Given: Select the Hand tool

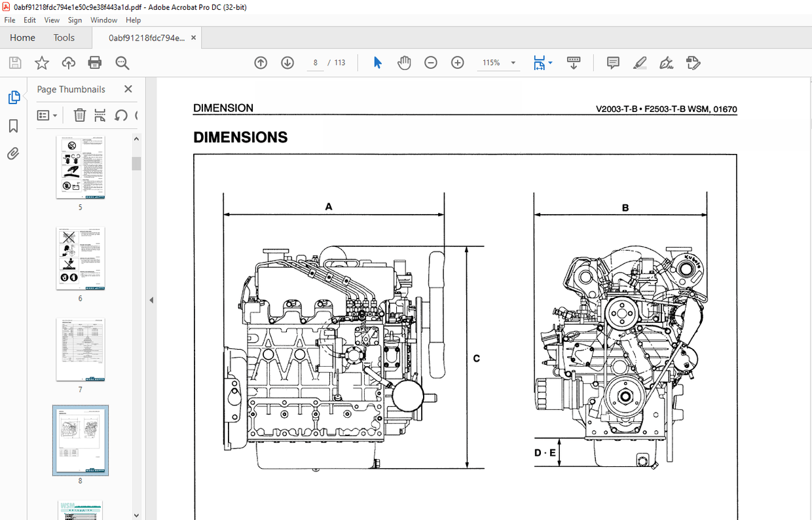Looking at the screenshot, I should pos(404,62).
